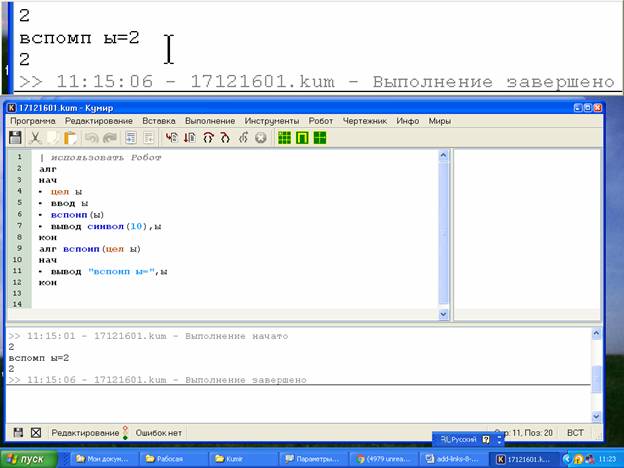Screen dimensions: 624x468
Task: Click the 17121601.k... Кумир taskbar button
Action: (523, 459)
